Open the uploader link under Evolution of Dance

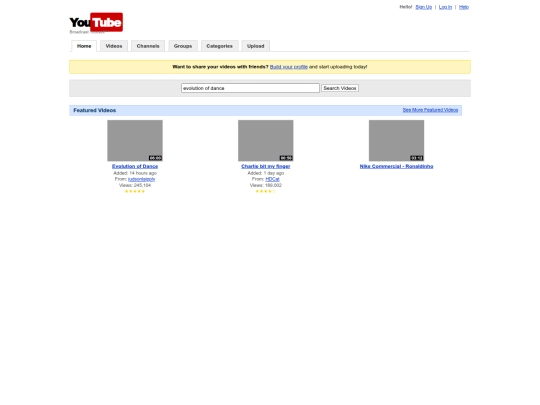142,179
